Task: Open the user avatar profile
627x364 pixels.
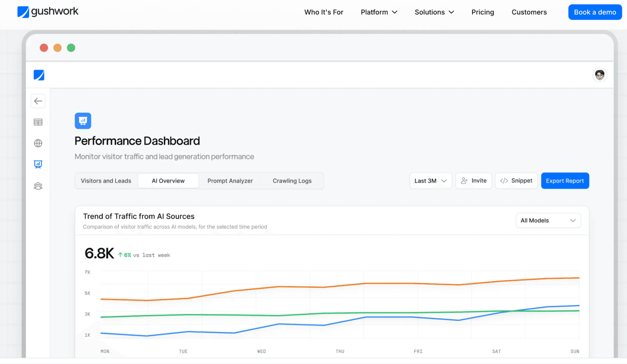Action: [x=600, y=75]
